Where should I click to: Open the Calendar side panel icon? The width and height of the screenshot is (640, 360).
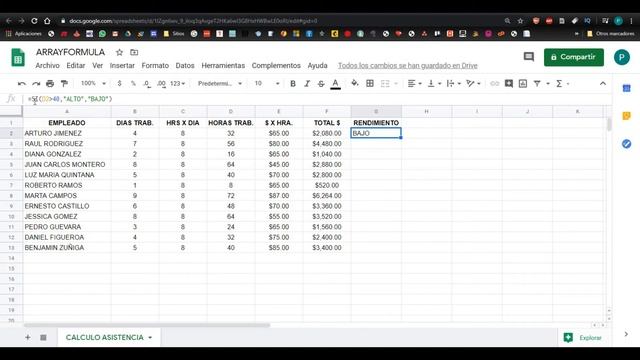627,88
